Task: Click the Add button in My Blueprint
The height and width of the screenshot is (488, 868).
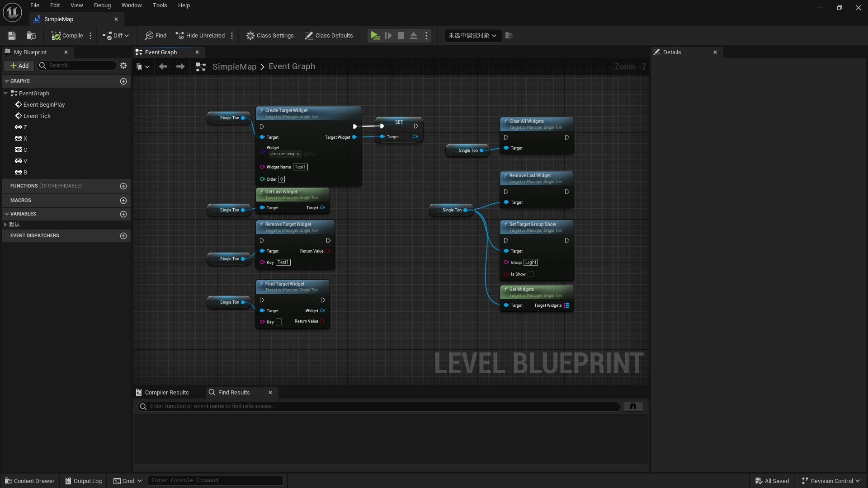Action: pos(19,66)
